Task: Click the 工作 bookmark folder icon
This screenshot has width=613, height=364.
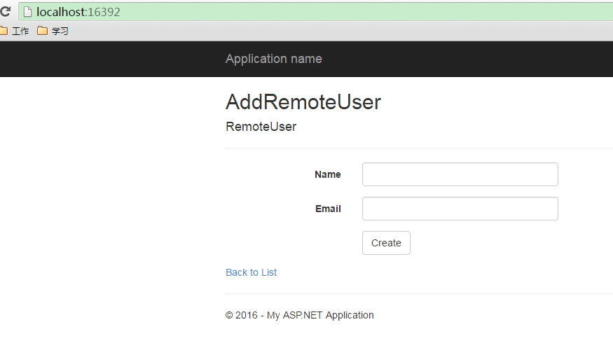Action: [x=4, y=31]
